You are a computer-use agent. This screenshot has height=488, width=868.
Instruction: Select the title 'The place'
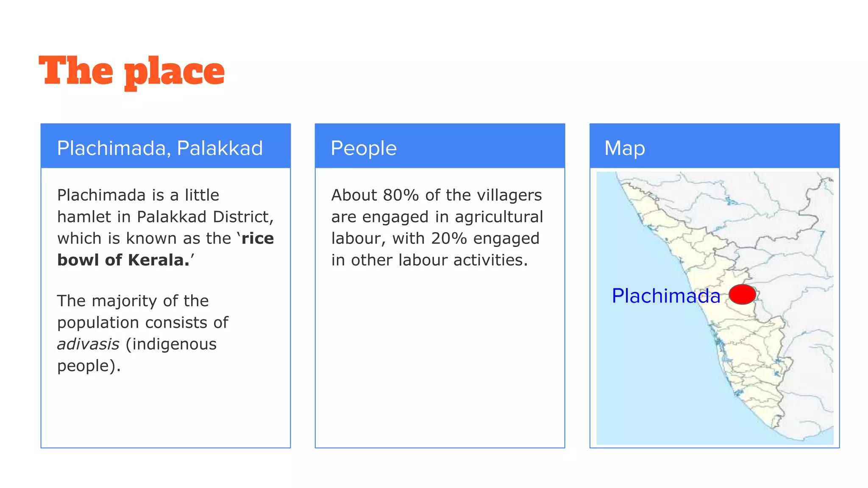132,72
